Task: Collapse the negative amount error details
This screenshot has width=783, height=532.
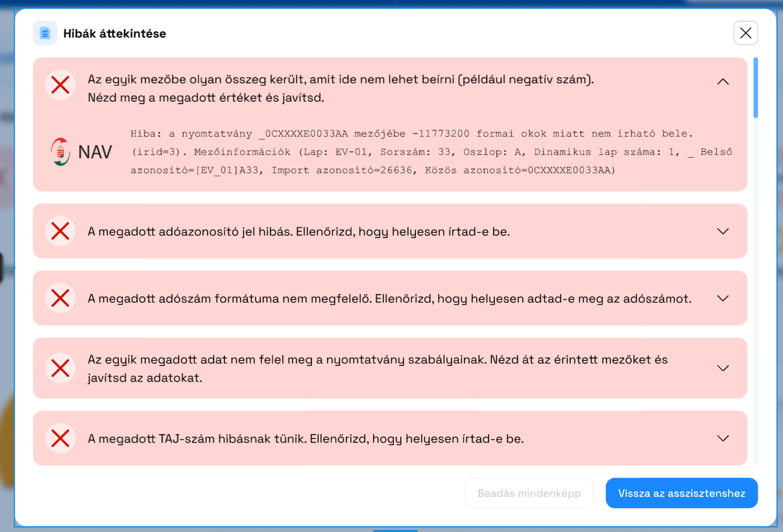Action: pyautogui.click(x=723, y=82)
